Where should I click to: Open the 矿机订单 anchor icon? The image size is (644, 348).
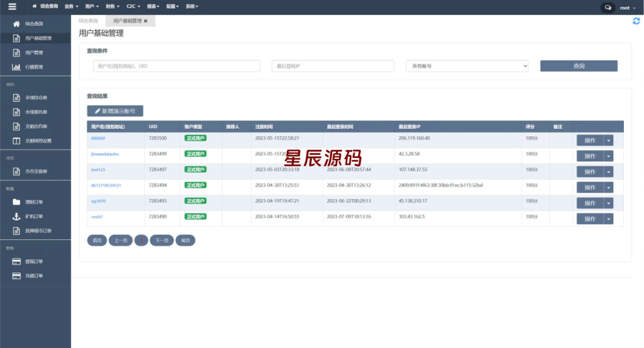pos(16,216)
